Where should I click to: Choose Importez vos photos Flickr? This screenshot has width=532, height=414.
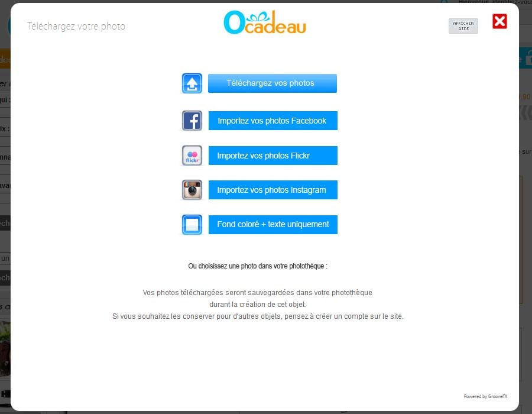coord(273,156)
